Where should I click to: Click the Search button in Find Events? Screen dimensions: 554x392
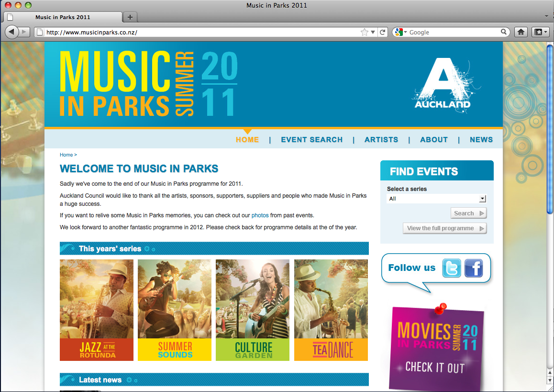(468, 213)
